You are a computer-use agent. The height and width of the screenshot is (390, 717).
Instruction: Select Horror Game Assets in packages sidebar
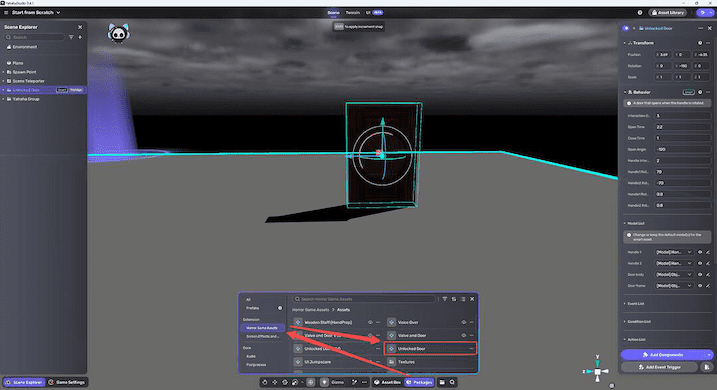point(262,328)
